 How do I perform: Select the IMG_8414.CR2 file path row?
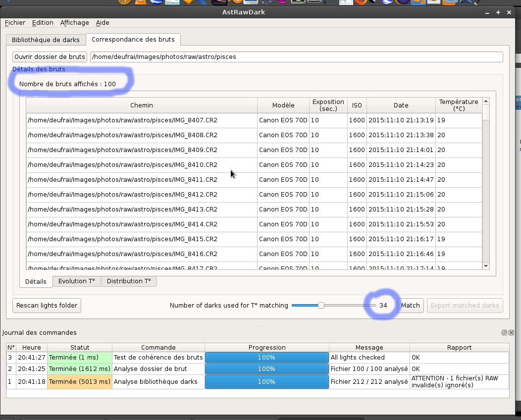pos(142,224)
